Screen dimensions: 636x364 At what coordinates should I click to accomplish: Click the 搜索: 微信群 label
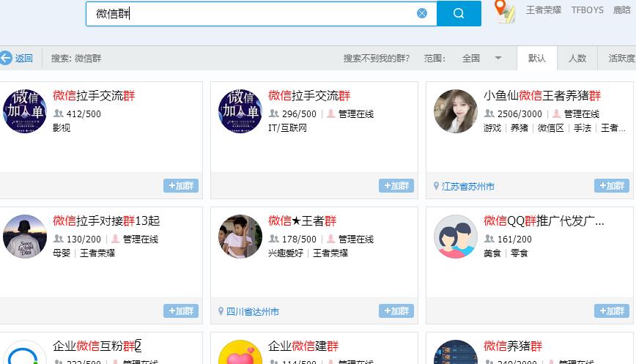(x=76, y=59)
